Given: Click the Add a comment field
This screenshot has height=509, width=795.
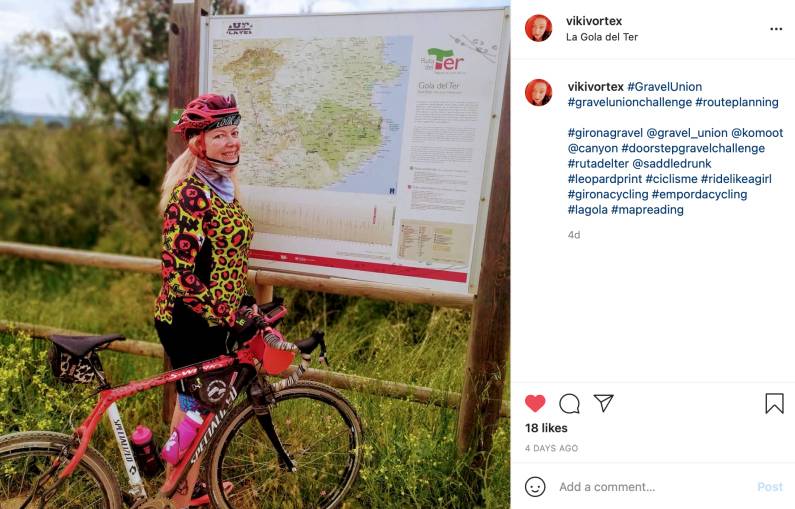Looking at the screenshot, I should [x=654, y=487].
